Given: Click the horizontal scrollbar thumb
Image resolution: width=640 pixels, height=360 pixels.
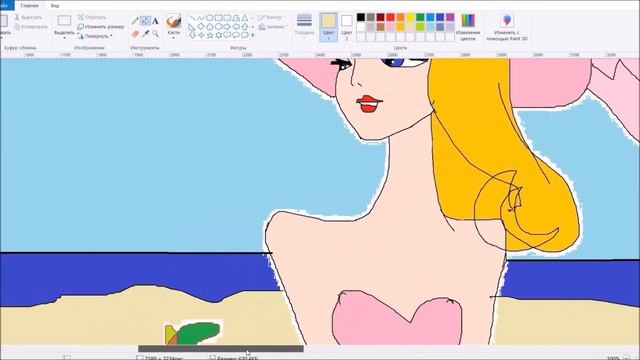Looking at the screenshot, I should 221,349.
